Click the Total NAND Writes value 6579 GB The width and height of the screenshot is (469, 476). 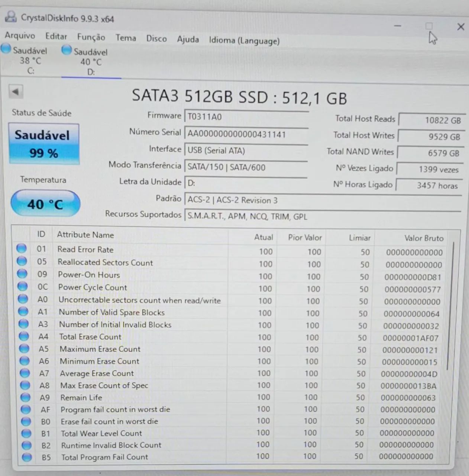430,153
